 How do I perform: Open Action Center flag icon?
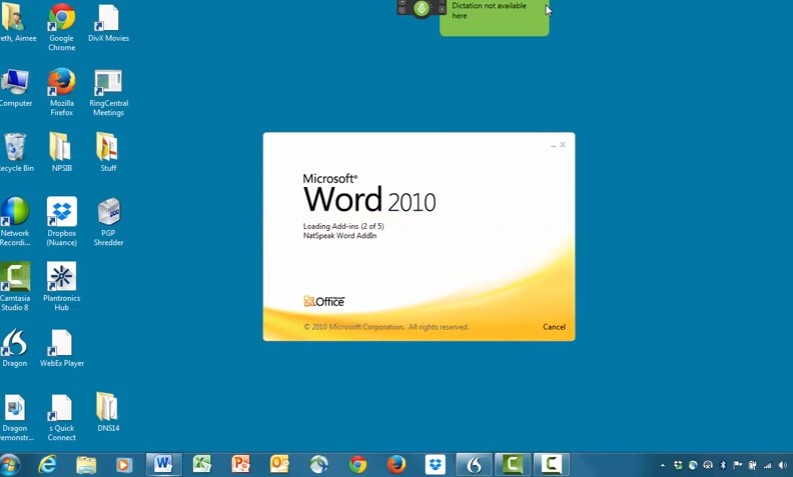click(737, 465)
